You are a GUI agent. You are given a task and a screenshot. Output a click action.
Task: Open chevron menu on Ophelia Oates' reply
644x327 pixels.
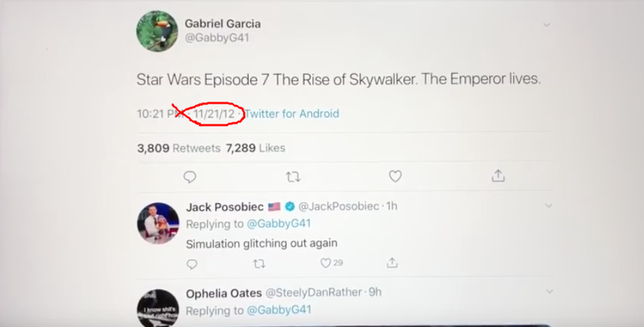549,292
